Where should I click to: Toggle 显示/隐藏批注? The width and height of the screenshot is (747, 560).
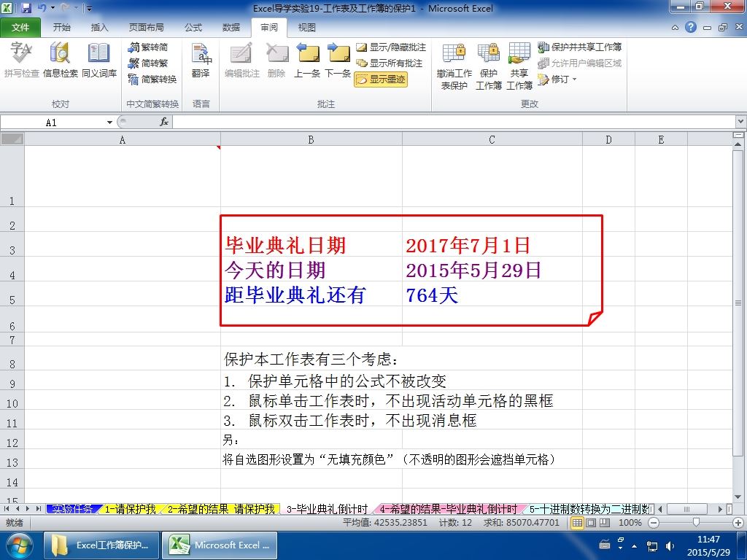coord(391,47)
